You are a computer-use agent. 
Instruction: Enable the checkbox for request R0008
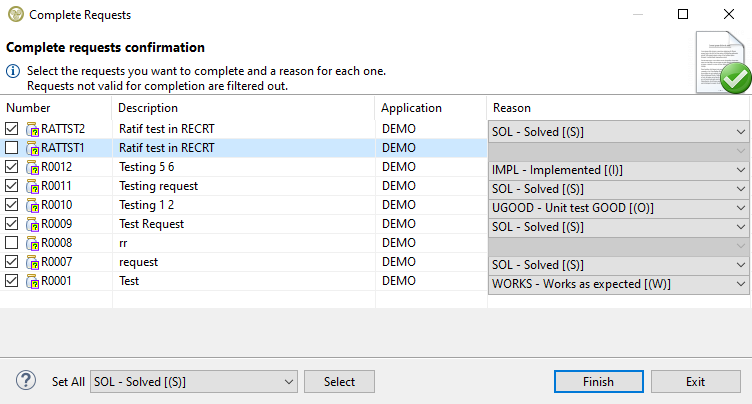click(11, 243)
